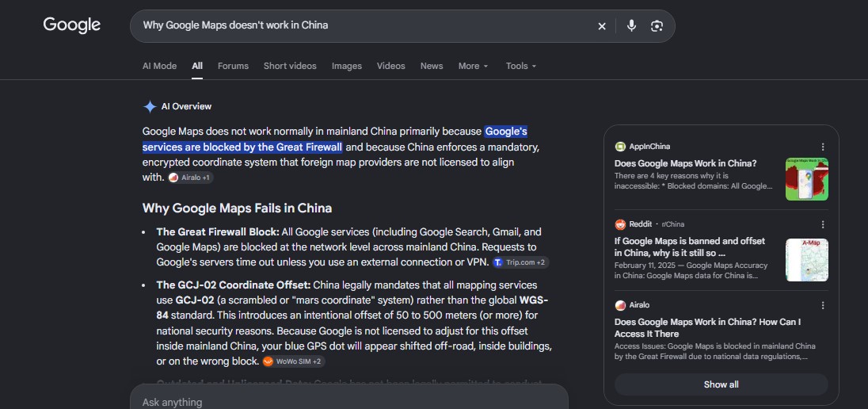Open three-dot menu for AppInChina result

point(823,147)
